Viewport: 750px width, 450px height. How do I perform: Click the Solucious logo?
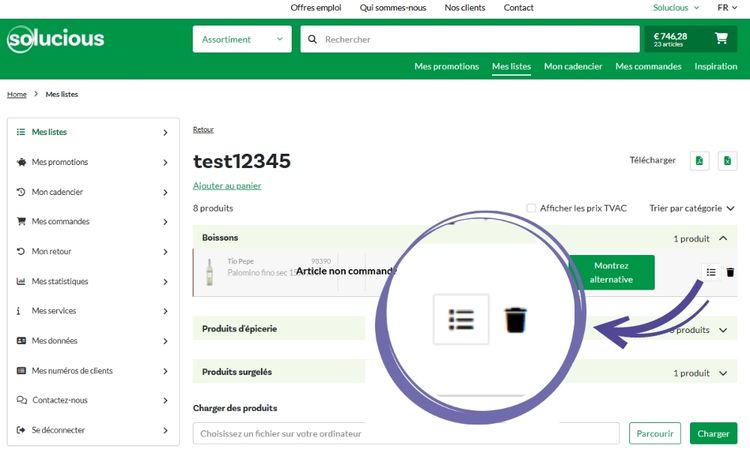56,40
